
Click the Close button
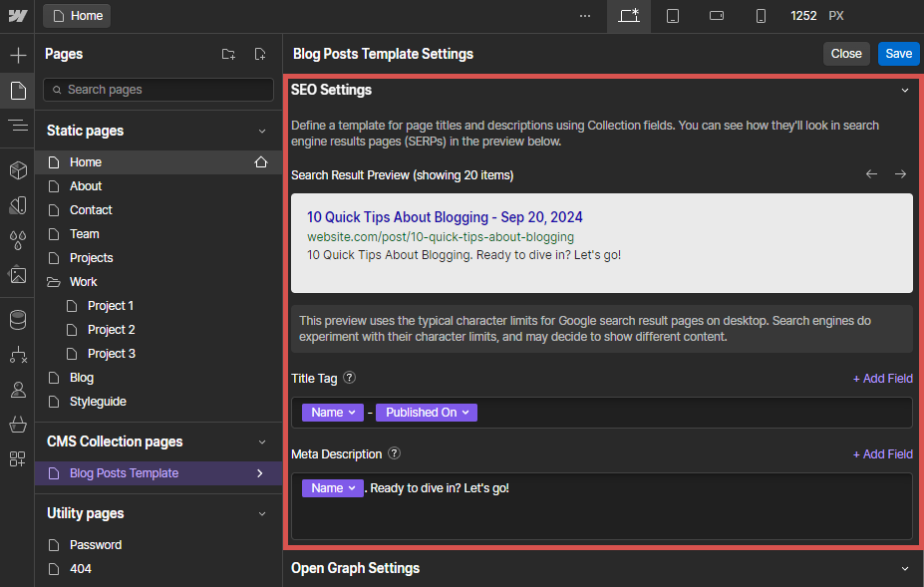pos(846,54)
